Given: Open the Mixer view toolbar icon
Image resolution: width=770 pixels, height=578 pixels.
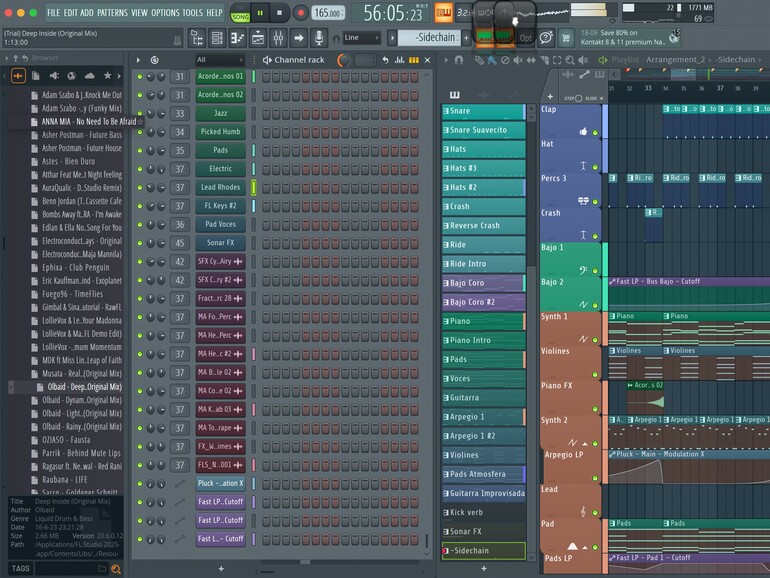Looking at the screenshot, I should click(278, 38).
